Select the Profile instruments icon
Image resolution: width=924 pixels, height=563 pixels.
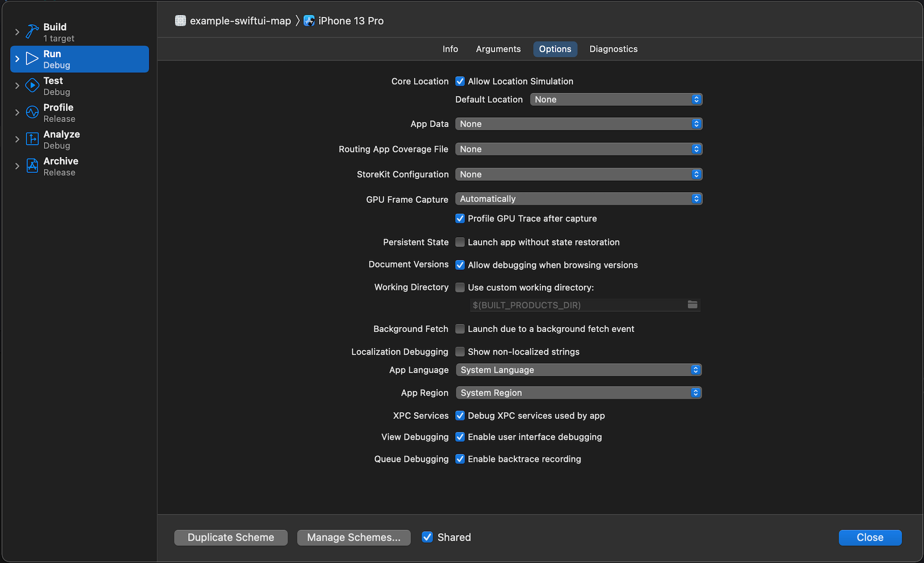[32, 113]
